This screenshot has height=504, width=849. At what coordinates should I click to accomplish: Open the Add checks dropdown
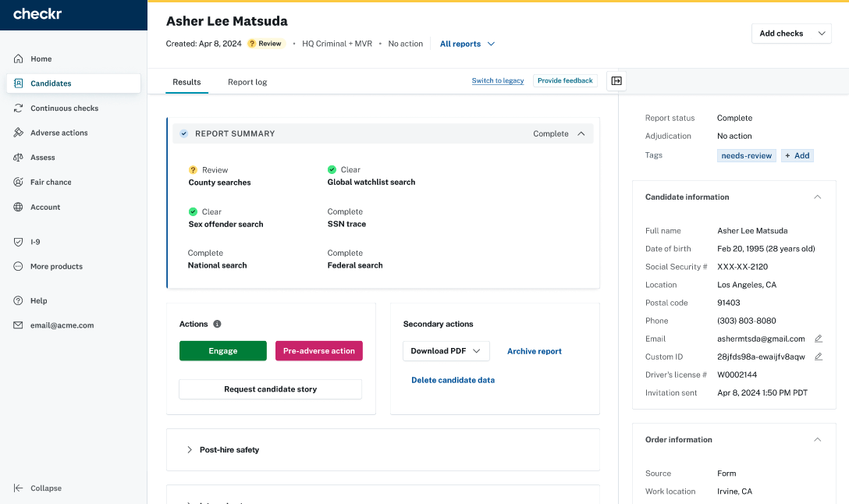tap(791, 34)
